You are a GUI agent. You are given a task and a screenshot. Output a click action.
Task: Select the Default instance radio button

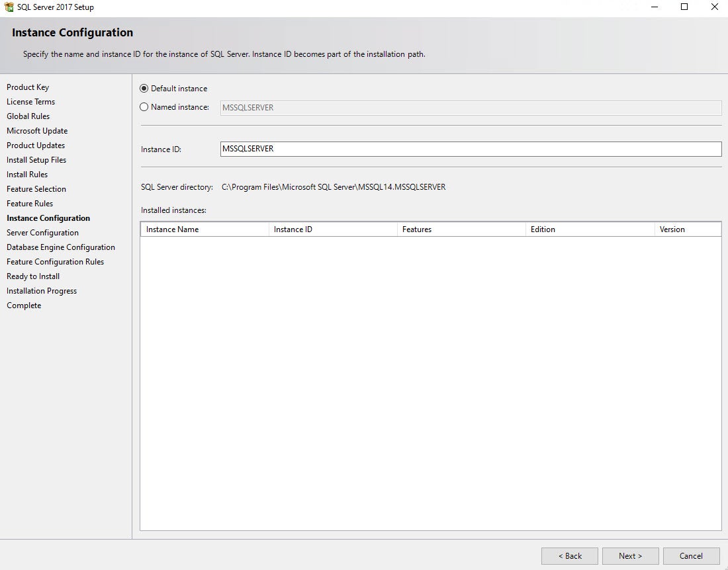click(x=144, y=88)
